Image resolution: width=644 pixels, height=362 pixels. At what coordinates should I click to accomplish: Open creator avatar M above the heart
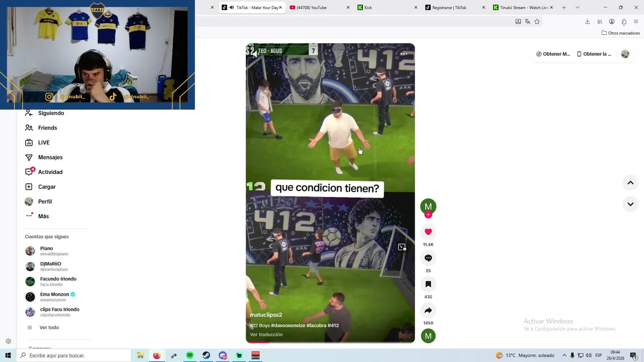pos(428,206)
